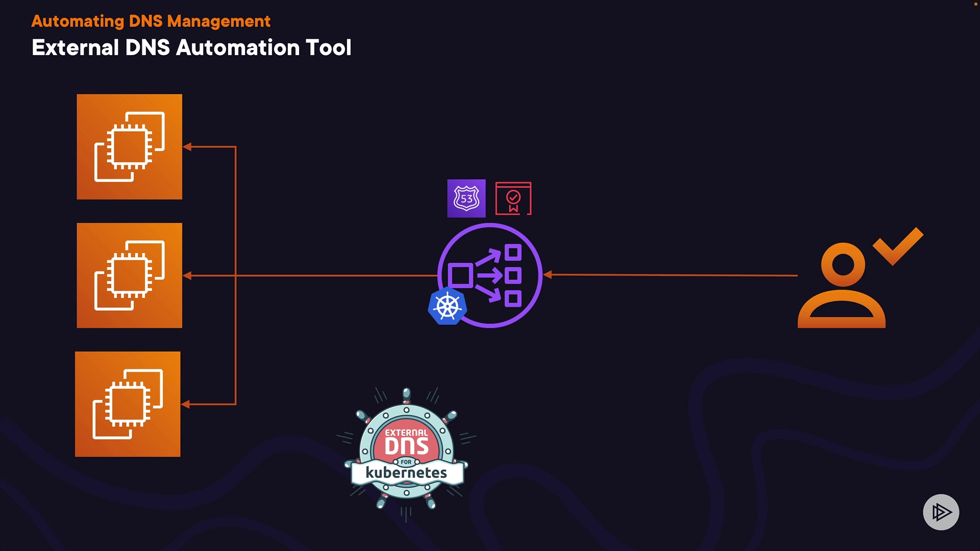Click the middle EC2 instance icon
Image resolution: width=980 pixels, height=551 pixels.
(x=129, y=275)
